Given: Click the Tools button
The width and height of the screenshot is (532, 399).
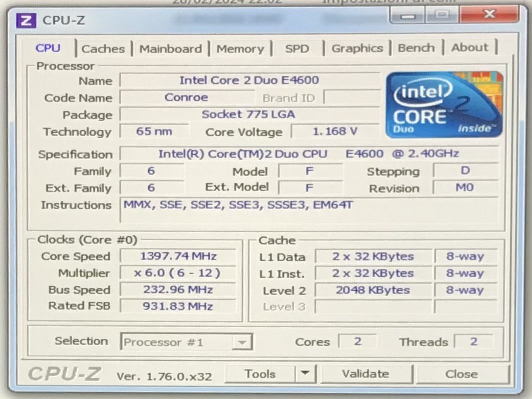Looking at the screenshot, I should 260,374.
